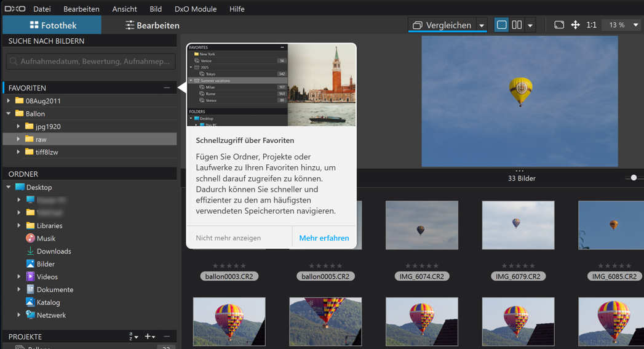
Task: Collapse the Projekte panel with minus icon
Action: [x=167, y=337]
